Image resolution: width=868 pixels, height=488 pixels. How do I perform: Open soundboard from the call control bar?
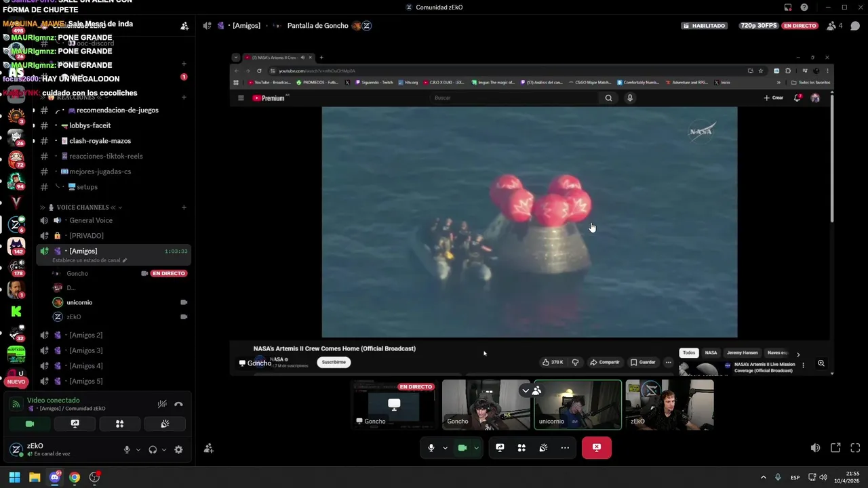coord(543,447)
